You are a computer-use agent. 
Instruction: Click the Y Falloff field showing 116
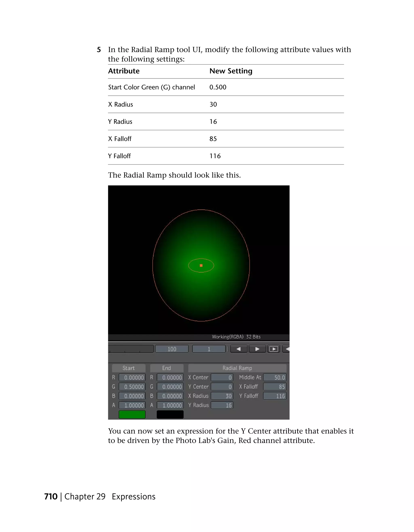[275, 396]
